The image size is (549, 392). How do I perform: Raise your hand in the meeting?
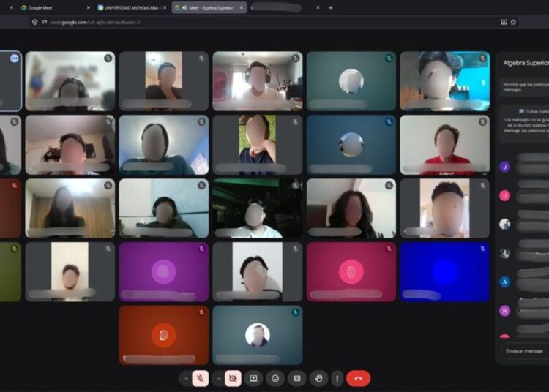(318, 378)
